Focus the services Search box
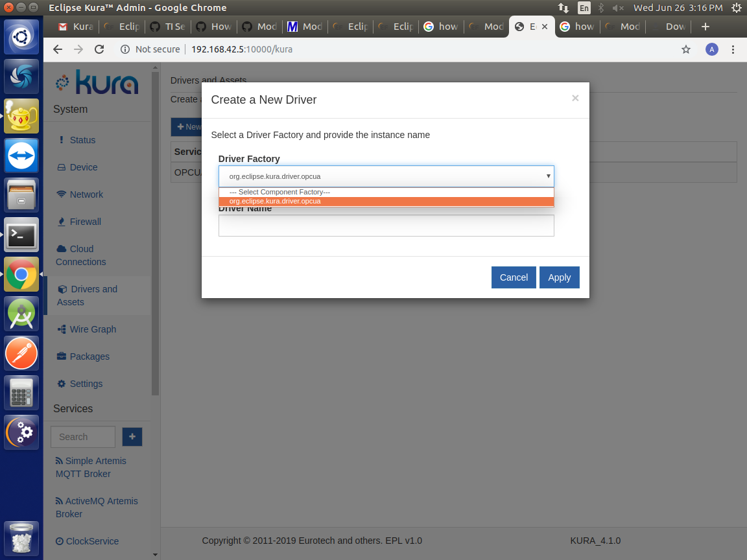747x560 pixels. [83, 437]
